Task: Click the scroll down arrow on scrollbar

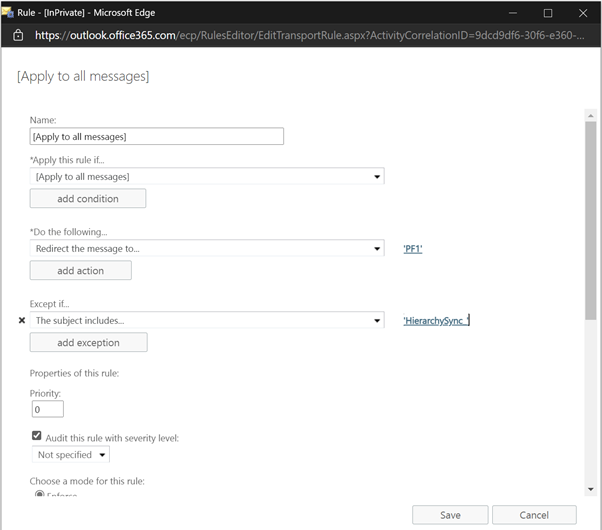Action: click(590, 489)
